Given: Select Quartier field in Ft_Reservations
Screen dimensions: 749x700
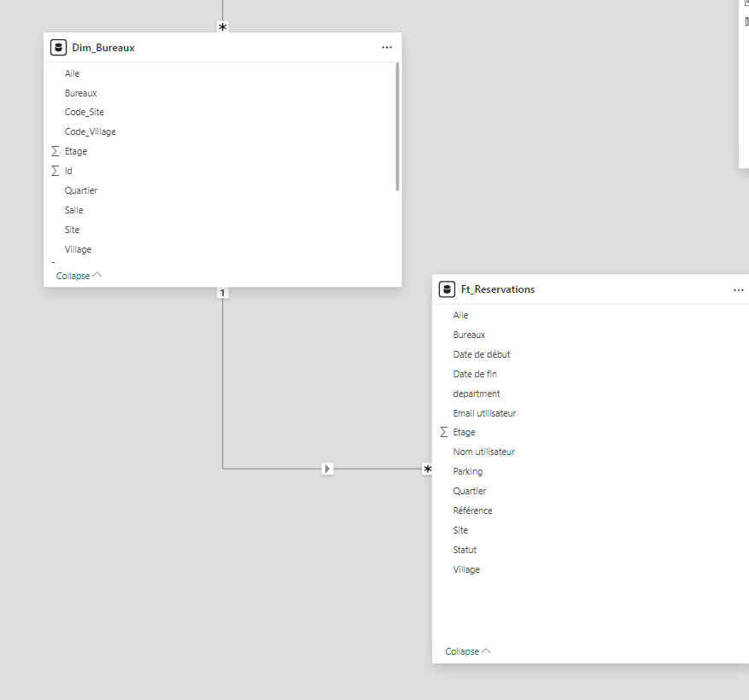Looking at the screenshot, I should 470,491.
